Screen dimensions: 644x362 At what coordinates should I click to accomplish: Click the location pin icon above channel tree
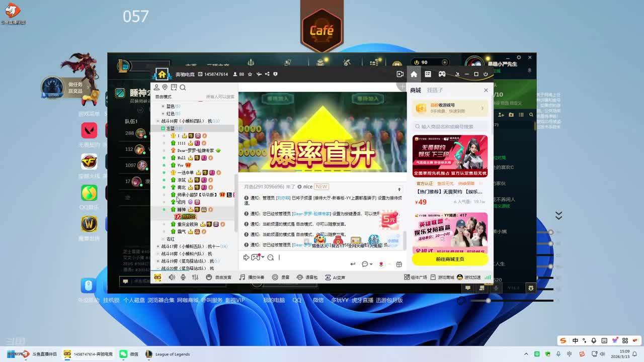165,87
